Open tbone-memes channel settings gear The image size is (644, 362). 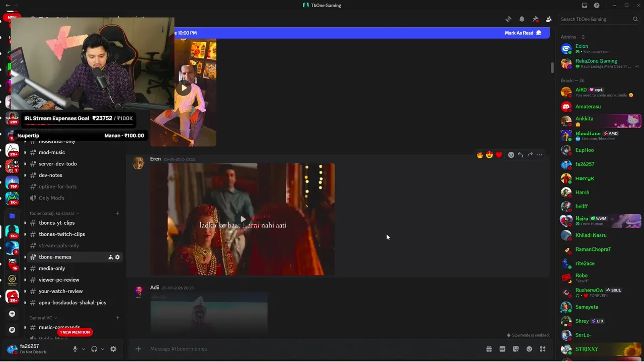pos(118,257)
